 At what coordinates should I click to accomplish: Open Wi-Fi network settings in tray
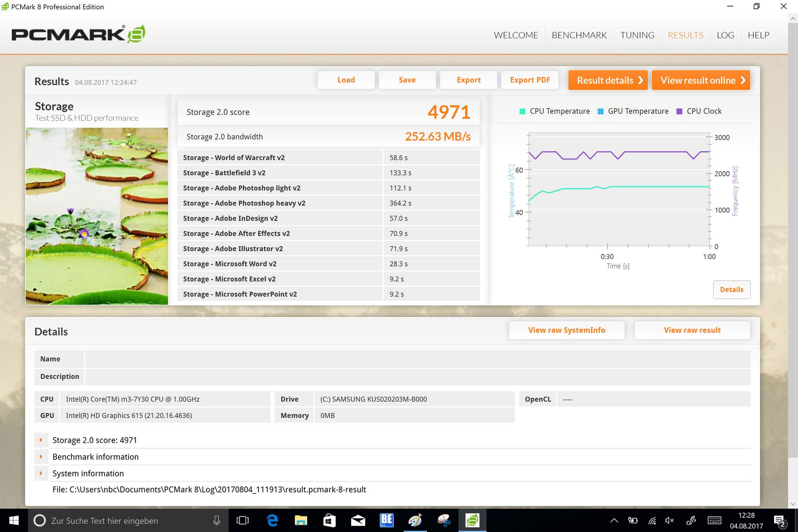[x=652, y=520]
